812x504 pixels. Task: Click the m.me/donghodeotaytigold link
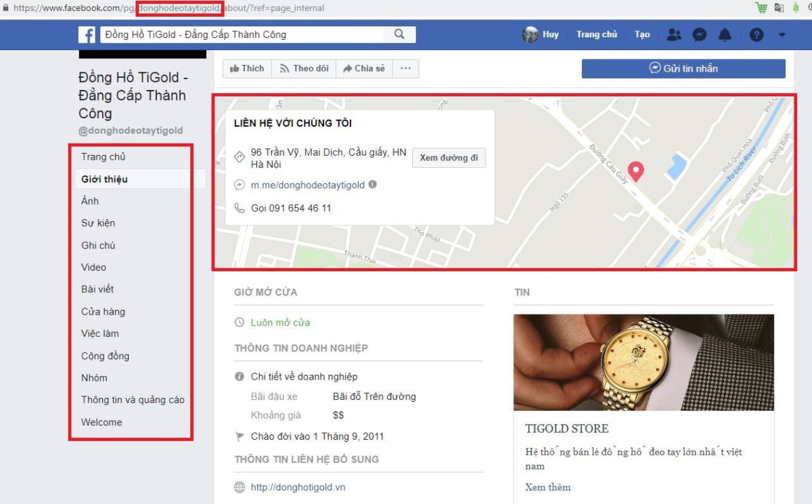[x=308, y=185]
